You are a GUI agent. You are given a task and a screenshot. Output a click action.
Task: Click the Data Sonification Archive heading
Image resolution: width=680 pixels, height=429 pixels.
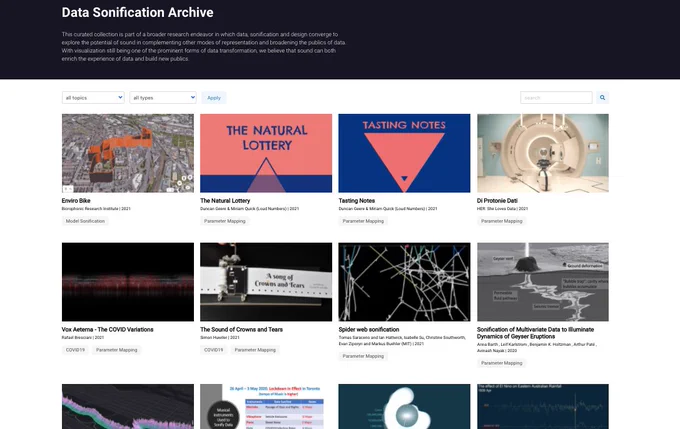[x=137, y=13]
